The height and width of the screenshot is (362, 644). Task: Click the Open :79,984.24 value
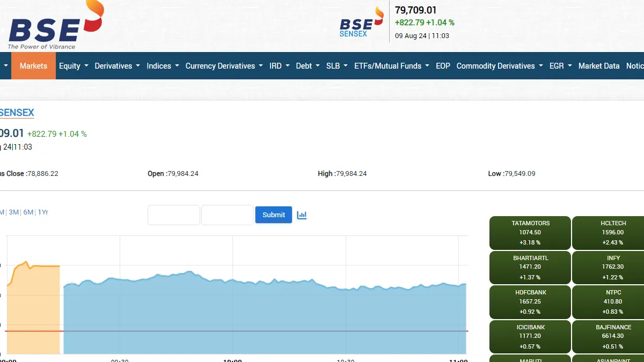(173, 174)
